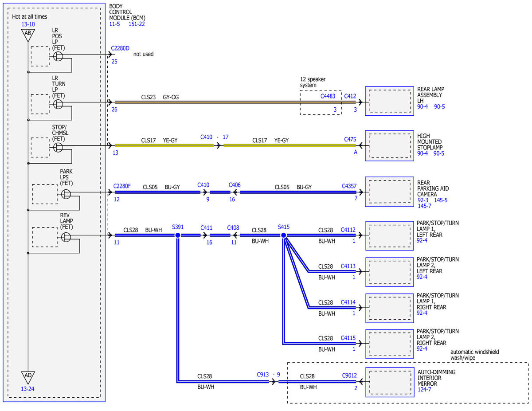Open page reference 13-10
This screenshot has height=411, width=532.
(27, 25)
